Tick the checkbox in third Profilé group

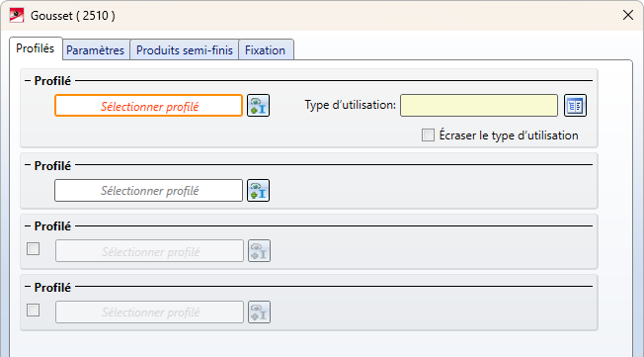(x=34, y=249)
